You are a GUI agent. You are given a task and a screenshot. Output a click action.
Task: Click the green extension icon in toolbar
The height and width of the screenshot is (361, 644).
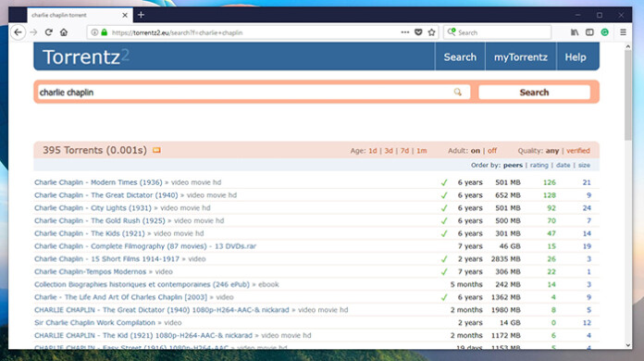(604, 32)
